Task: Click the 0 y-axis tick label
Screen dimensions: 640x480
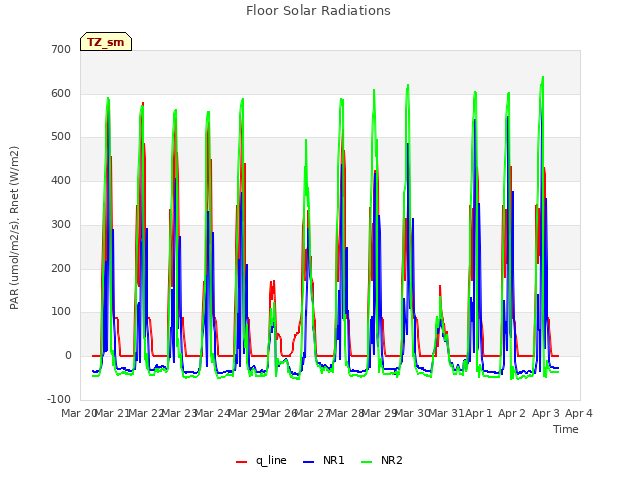Action: click(x=68, y=356)
